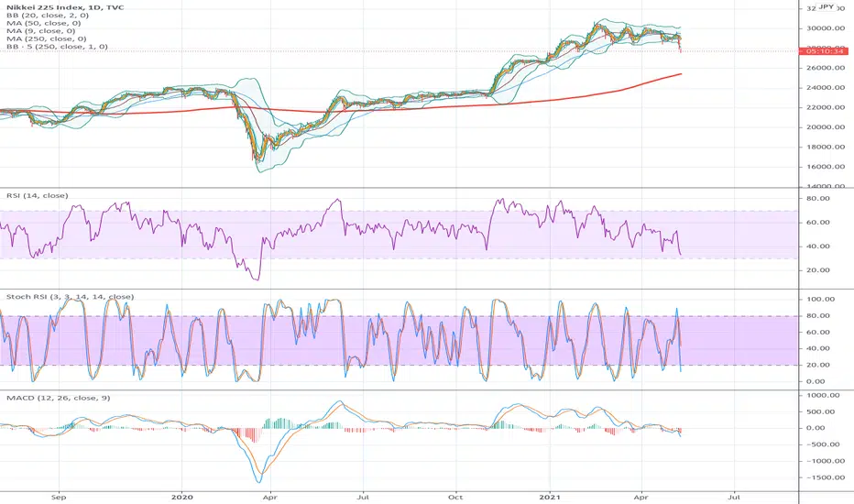This screenshot has width=854, height=504.
Task: Click the 40.00 label on the RSI axis
Action: coord(818,247)
